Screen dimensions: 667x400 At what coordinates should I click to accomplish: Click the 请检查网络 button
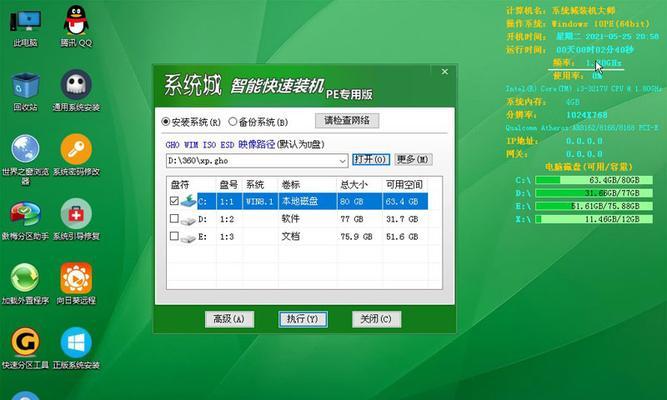(347, 121)
